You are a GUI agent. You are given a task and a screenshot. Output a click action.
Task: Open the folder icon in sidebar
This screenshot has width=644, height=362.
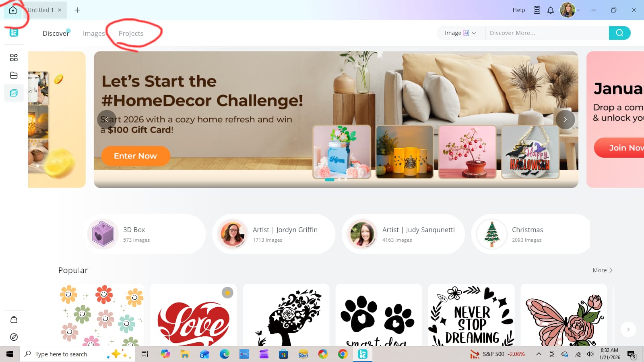point(14,75)
